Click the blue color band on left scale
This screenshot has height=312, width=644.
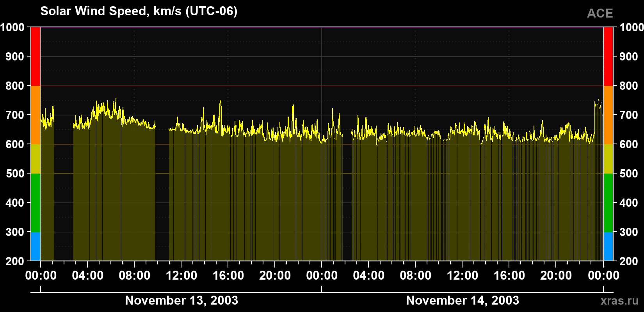tap(36, 246)
